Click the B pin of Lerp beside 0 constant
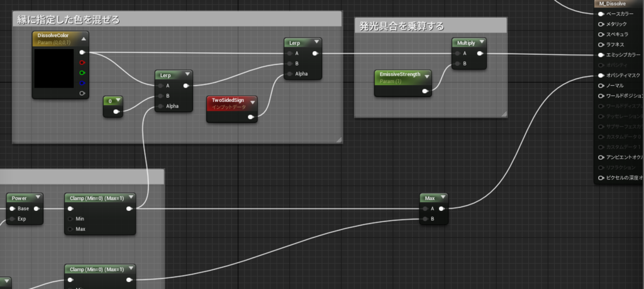 point(160,96)
